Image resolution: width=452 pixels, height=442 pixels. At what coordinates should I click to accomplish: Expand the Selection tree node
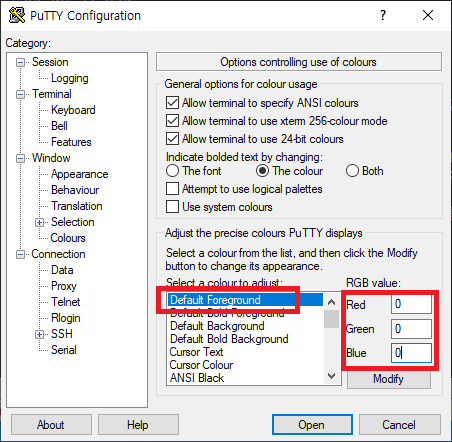click(39, 222)
